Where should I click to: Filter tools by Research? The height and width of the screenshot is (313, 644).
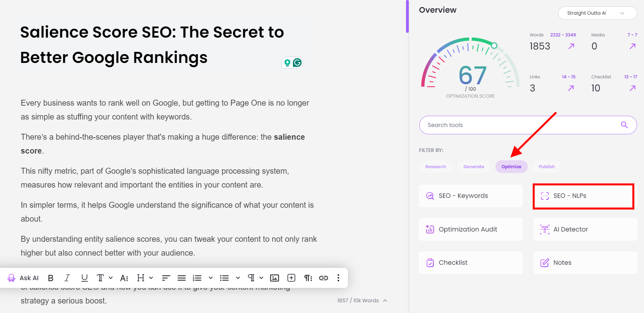tap(436, 167)
